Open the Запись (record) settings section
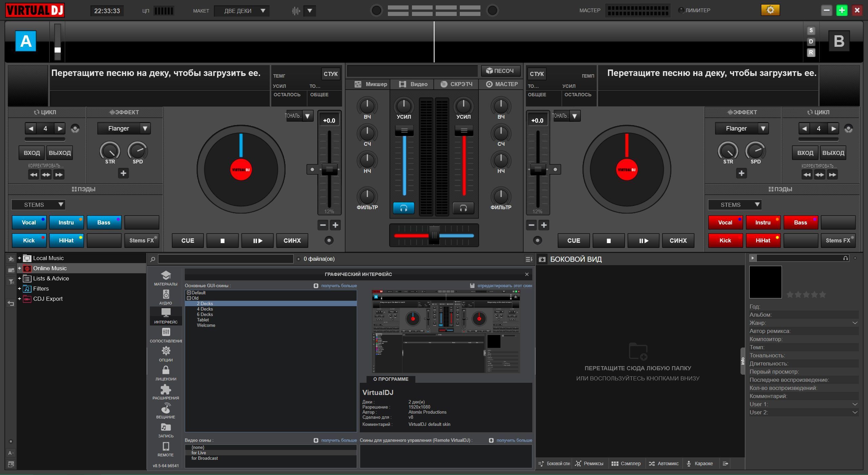Screen dimensions: 868x475 tap(166, 430)
